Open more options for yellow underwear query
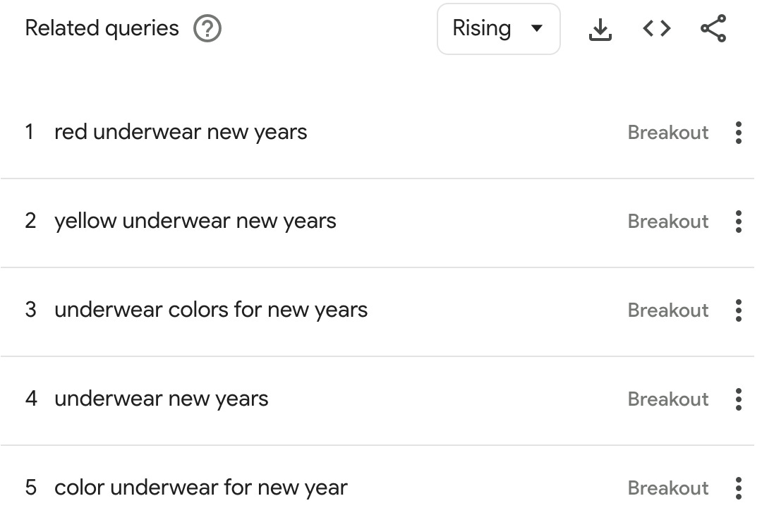 coord(739,222)
